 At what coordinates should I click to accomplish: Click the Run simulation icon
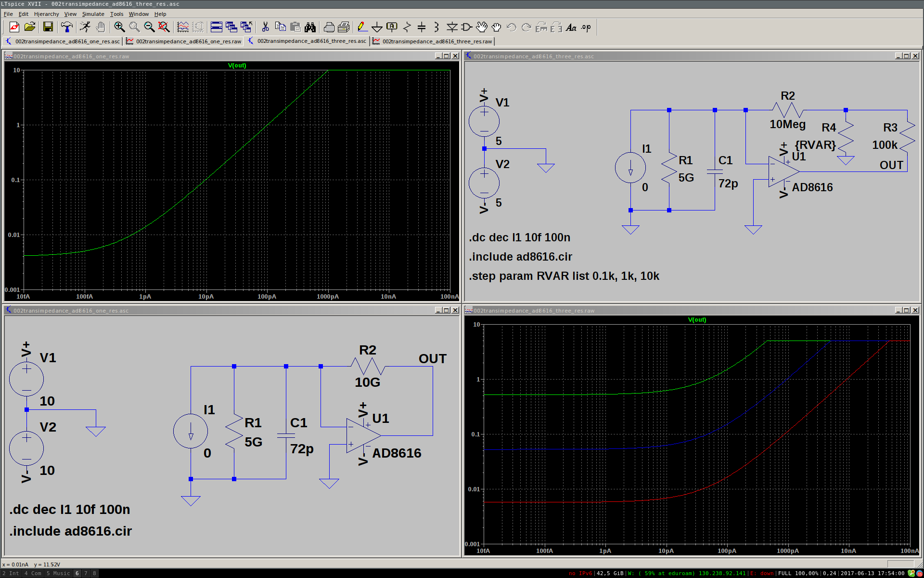coord(85,27)
